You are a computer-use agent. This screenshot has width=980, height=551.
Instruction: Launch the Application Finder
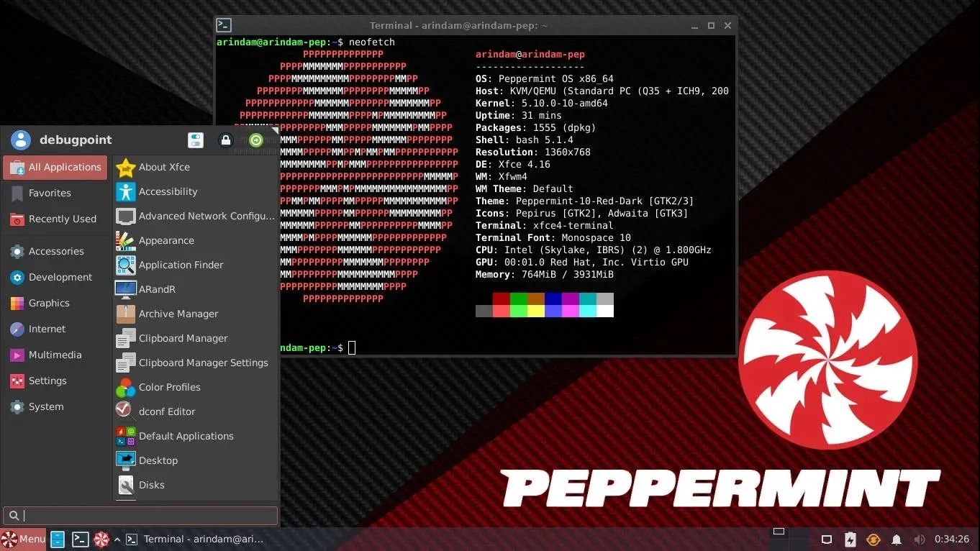[181, 265]
